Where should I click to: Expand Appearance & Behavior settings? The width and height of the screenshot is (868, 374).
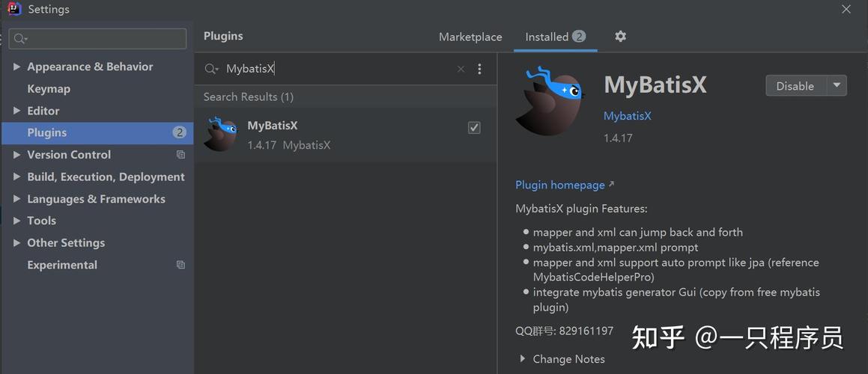point(16,67)
